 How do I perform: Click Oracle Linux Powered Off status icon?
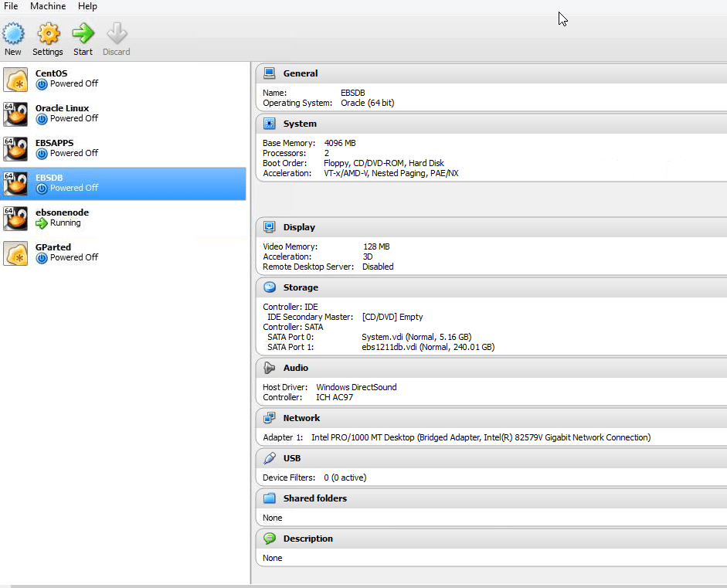tap(42, 119)
